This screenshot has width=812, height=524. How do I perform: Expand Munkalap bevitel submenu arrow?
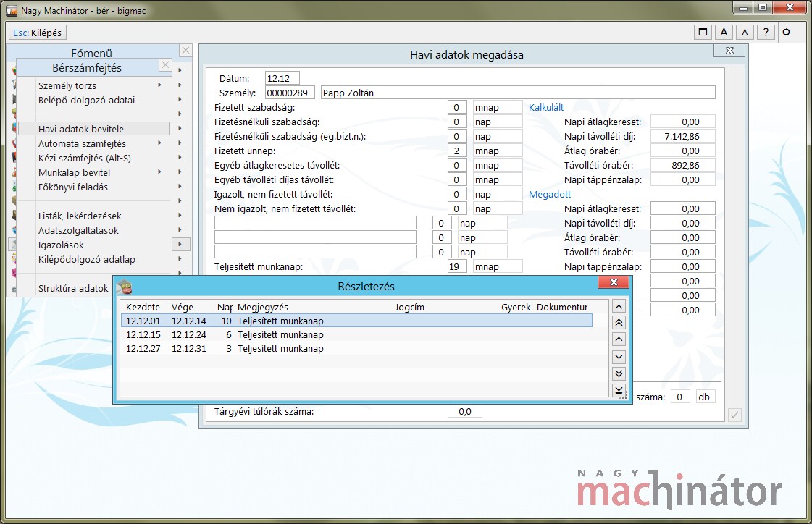tap(159, 172)
